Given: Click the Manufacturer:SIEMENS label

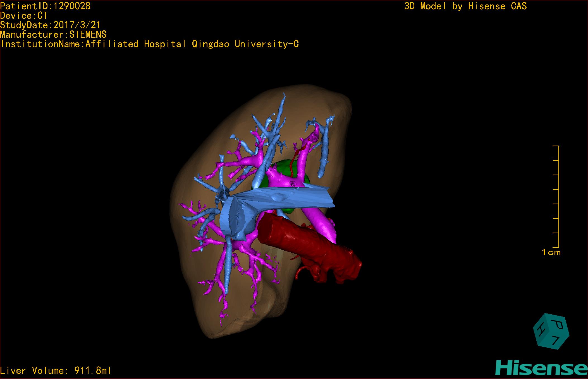Looking at the screenshot, I should [53, 35].
